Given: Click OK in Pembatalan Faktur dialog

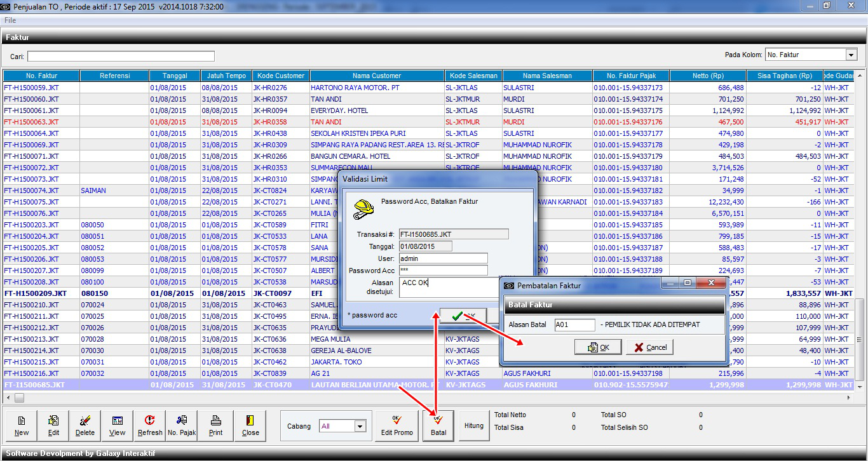Looking at the screenshot, I should click(598, 347).
